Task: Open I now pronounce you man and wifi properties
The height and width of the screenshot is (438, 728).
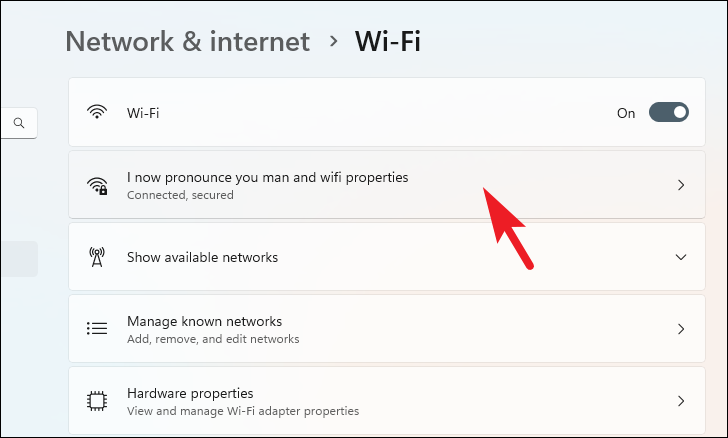Action: click(387, 184)
